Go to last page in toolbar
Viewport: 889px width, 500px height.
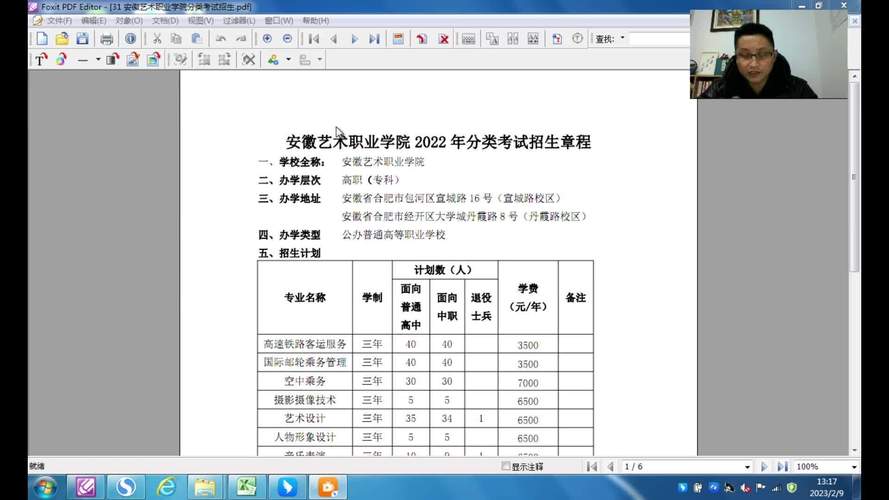(374, 39)
